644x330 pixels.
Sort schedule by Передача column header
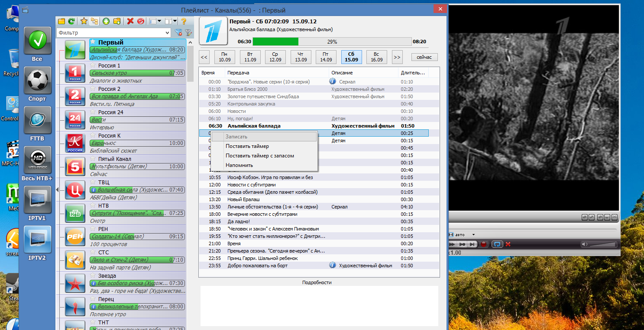pyautogui.click(x=277, y=73)
